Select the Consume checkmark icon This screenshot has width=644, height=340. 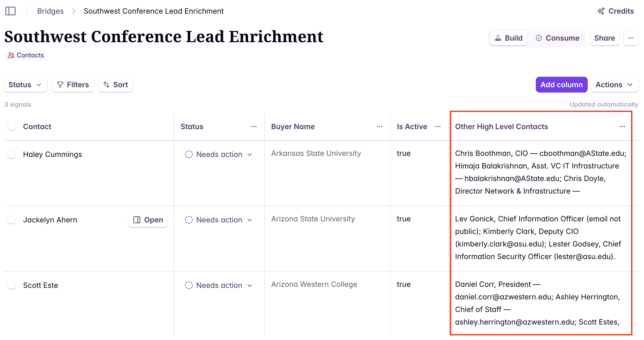(x=539, y=38)
